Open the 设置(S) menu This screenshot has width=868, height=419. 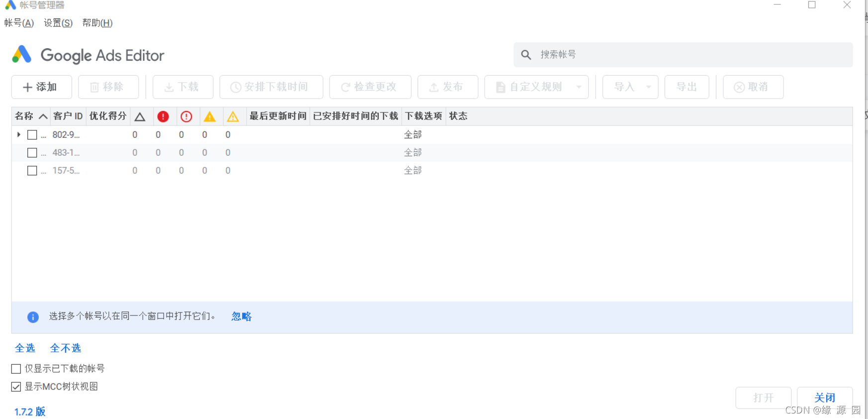point(58,23)
